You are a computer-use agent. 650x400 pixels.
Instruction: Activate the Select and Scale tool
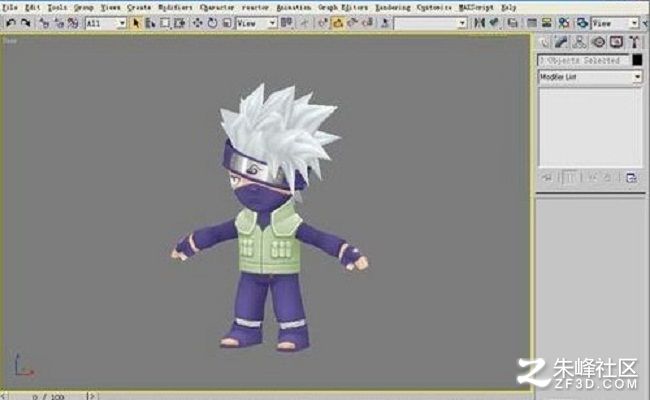[x=226, y=23]
